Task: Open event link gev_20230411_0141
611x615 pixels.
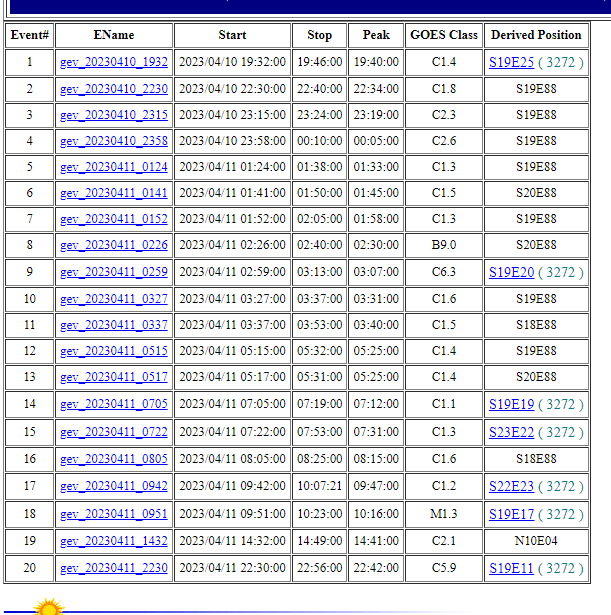Action: (x=114, y=193)
